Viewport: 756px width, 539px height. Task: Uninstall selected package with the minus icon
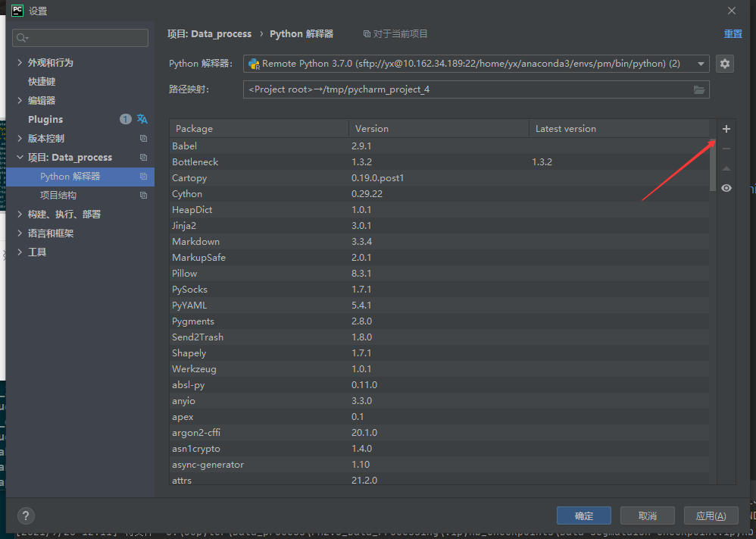click(x=726, y=149)
